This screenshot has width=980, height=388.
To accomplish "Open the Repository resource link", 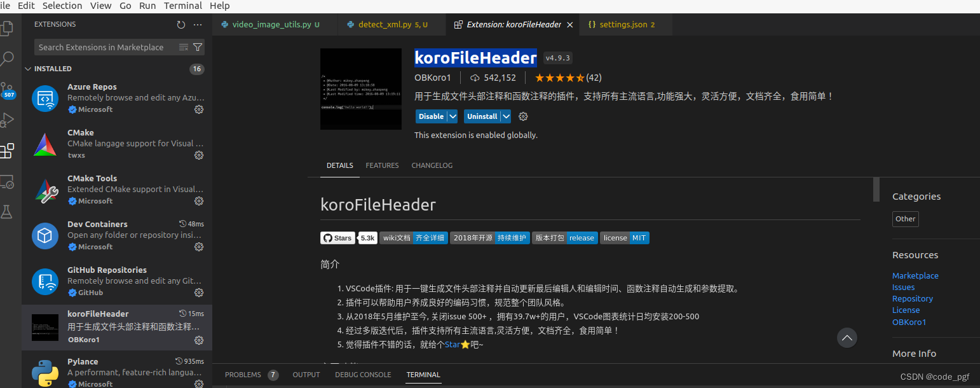I will 913,298.
